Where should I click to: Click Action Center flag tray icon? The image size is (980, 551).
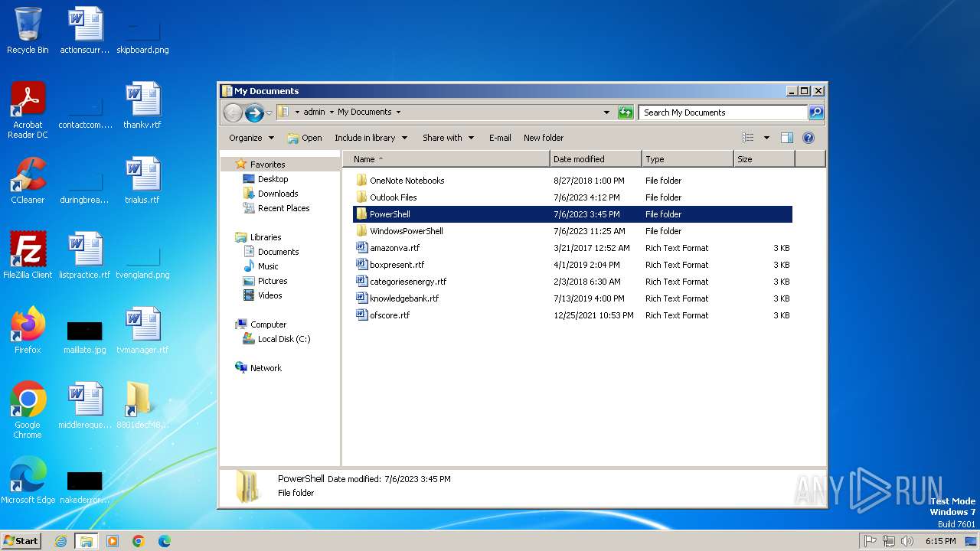click(x=871, y=541)
